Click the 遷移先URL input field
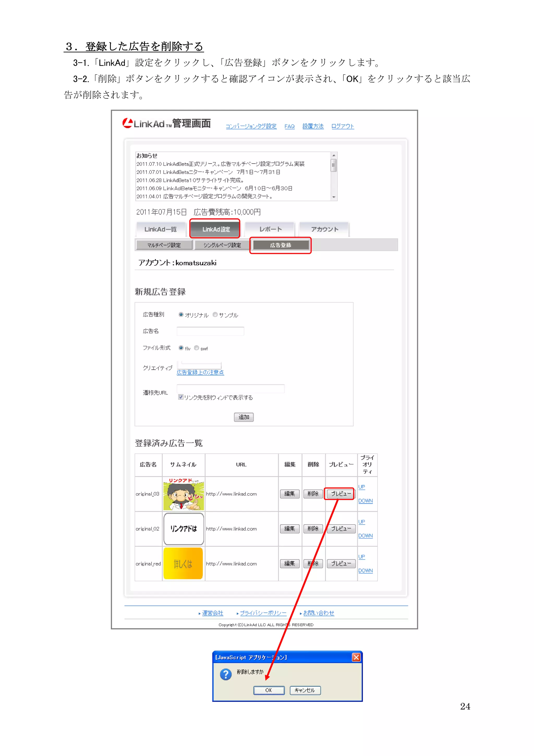Screen dimensions: 534x756 (231, 389)
